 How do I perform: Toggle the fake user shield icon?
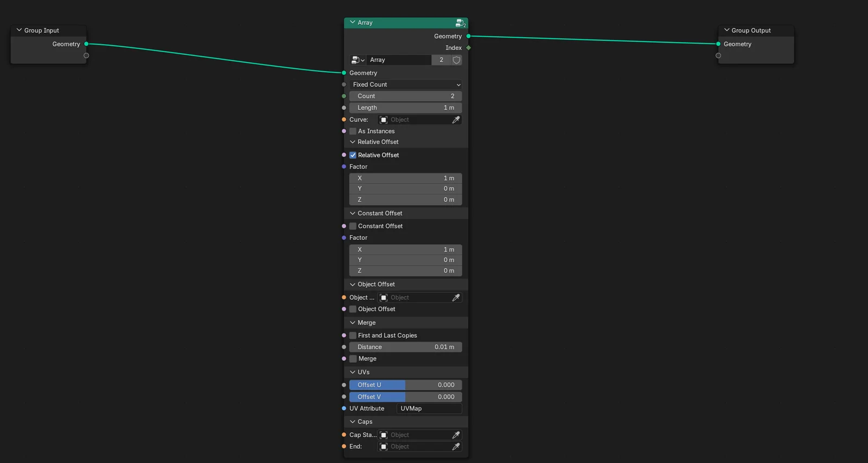pyautogui.click(x=456, y=60)
